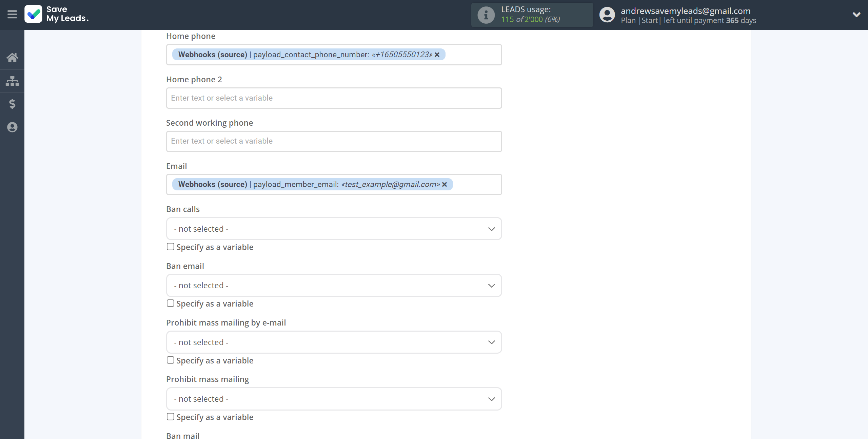Open the profile icon in sidebar
868x439 pixels.
(x=12, y=127)
